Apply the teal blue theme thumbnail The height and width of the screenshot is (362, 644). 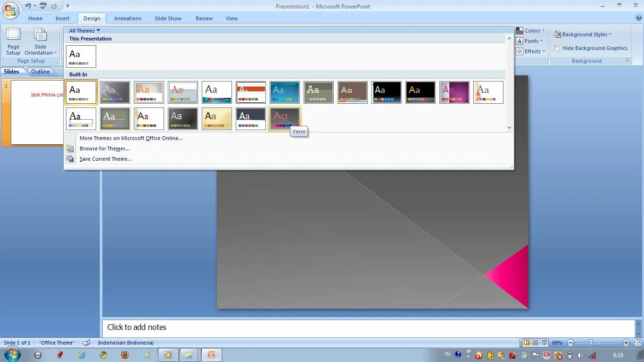click(x=284, y=92)
